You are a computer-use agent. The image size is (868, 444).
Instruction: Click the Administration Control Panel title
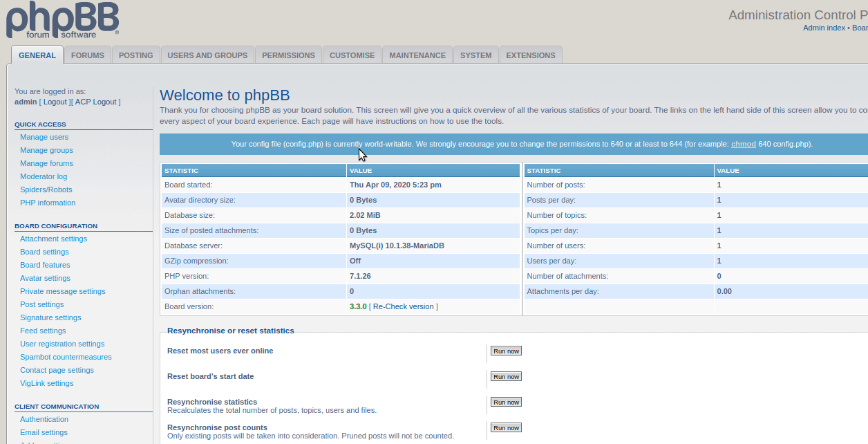tap(798, 15)
